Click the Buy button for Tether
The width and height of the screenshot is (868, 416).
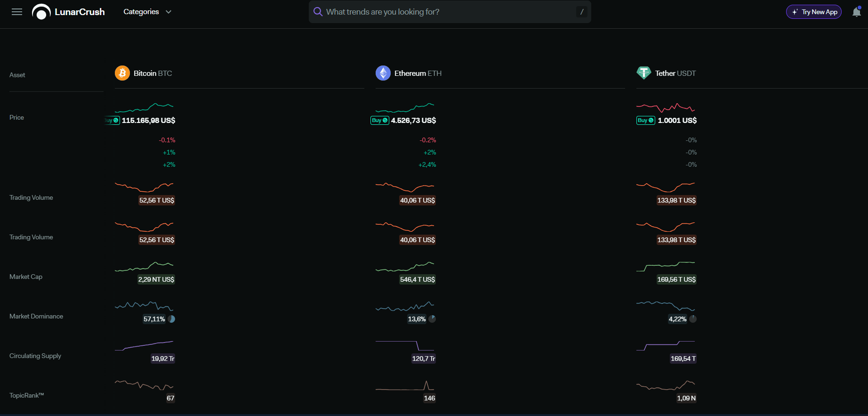pos(646,120)
